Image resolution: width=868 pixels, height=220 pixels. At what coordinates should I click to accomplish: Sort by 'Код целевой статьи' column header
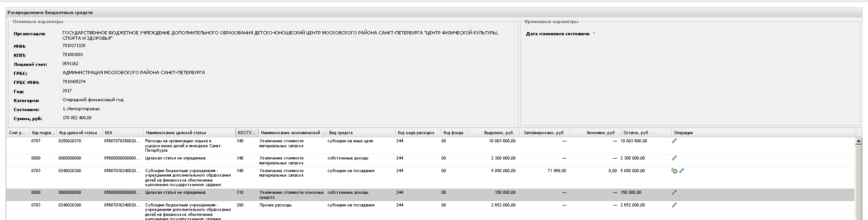pyautogui.click(x=79, y=133)
